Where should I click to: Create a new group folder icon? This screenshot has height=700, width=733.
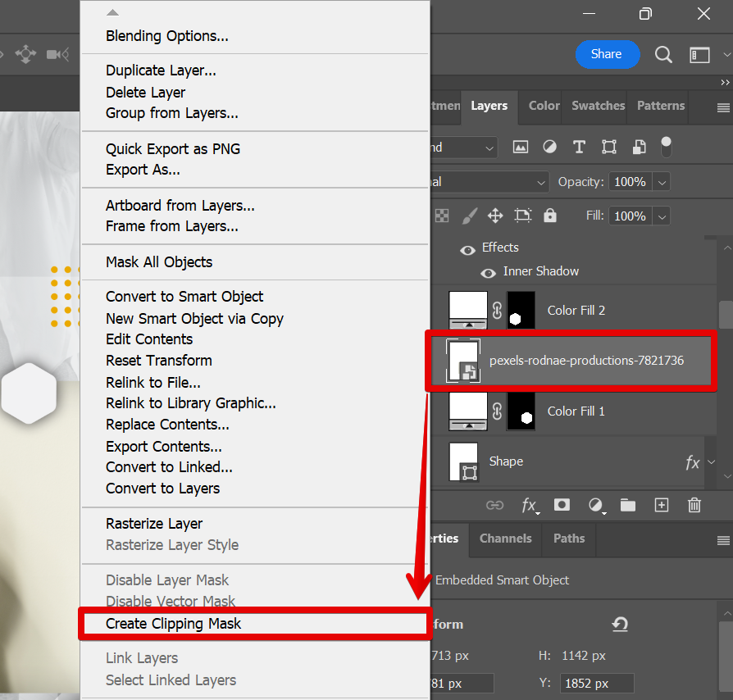[628, 506]
